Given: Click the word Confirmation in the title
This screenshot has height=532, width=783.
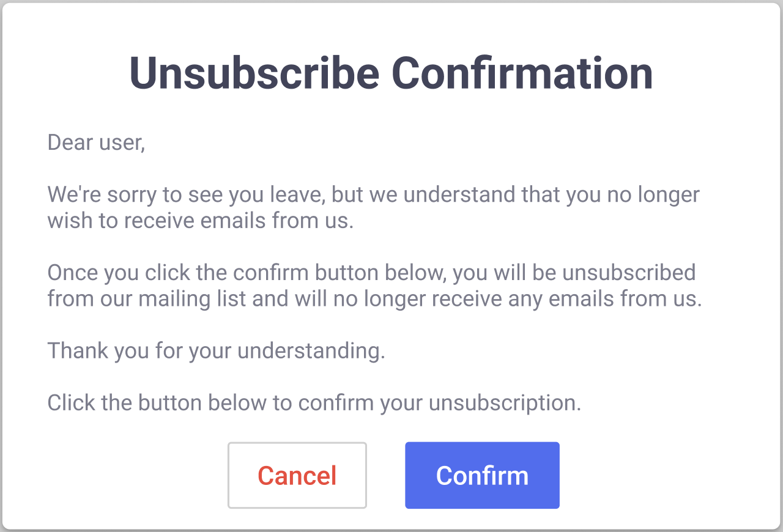Looking at the screenshot, I should (522, 73).
